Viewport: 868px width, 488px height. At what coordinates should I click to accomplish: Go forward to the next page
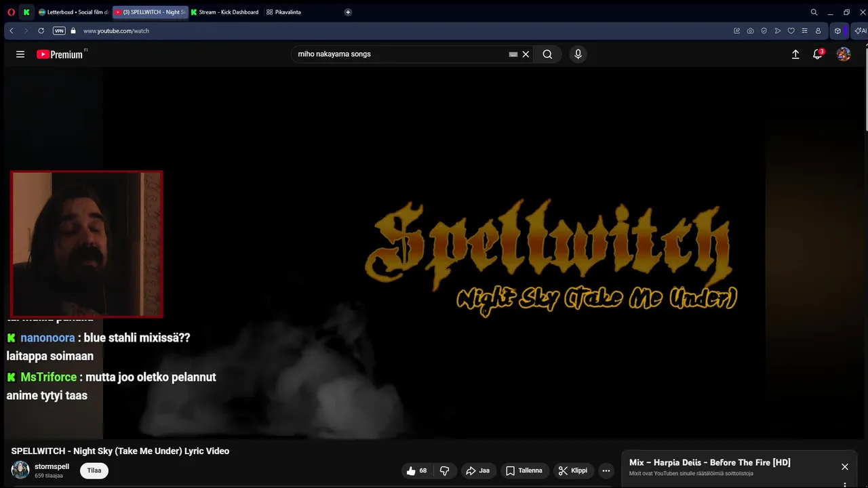coord(26,30)
